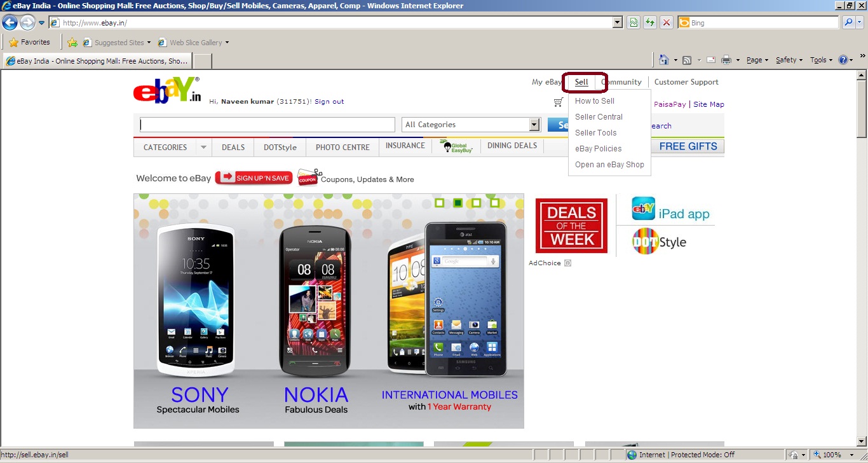Viewport: 868px width, 463px height.
Task: Select the first banner slide indicator square
Action: pos(439,203)
